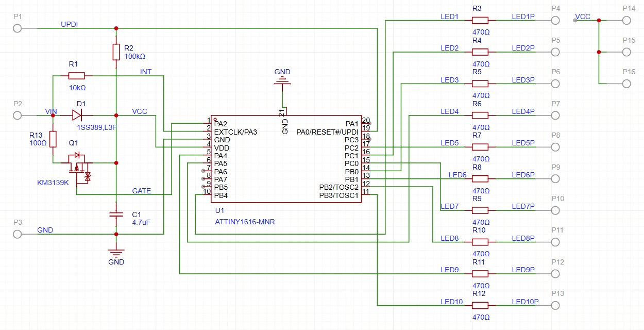Click the 470Ω value under R12
The width and height of the screenshot is (644, 330).
(481, 317)
